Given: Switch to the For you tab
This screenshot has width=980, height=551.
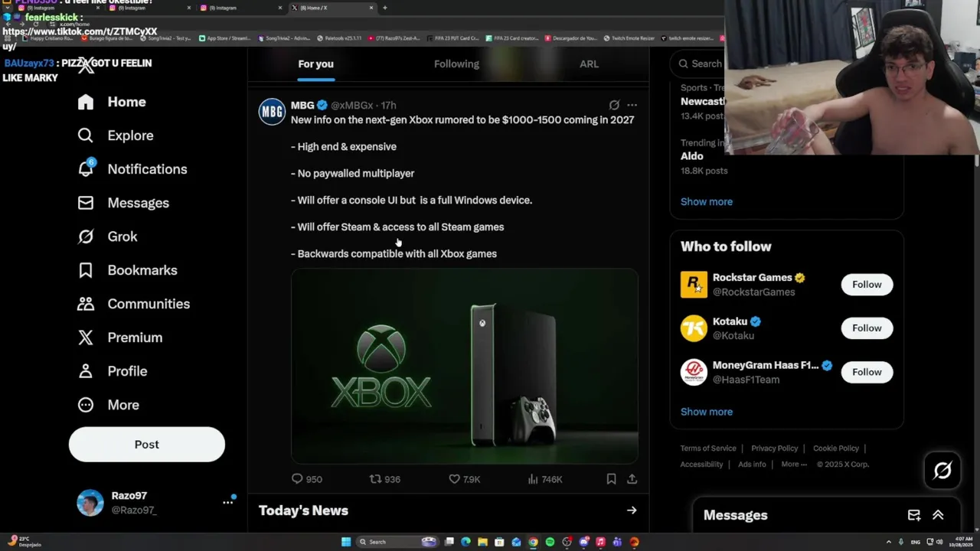Looking at the screenshot, I should (x=315, y=64).
